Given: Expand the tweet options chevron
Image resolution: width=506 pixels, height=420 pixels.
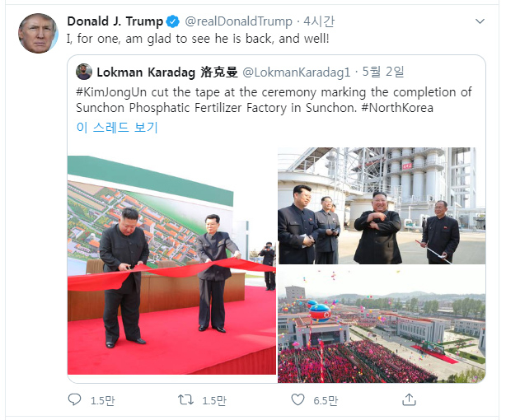Looking at the screenshot, I should (480, 21).
